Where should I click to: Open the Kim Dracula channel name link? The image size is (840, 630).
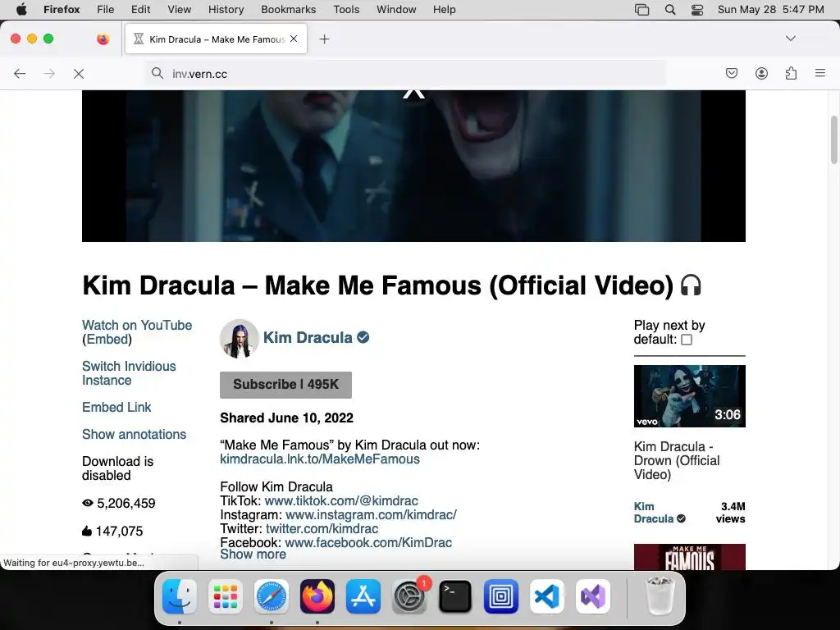[308, 337]
